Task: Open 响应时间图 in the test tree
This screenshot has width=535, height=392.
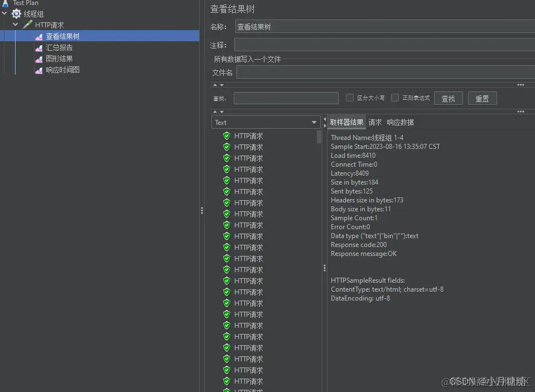Action: [x=62, y=70]
